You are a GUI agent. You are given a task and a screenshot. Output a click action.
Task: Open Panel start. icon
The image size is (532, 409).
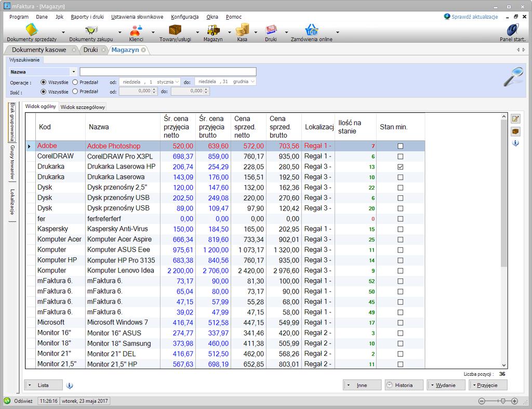pos(513,30)
